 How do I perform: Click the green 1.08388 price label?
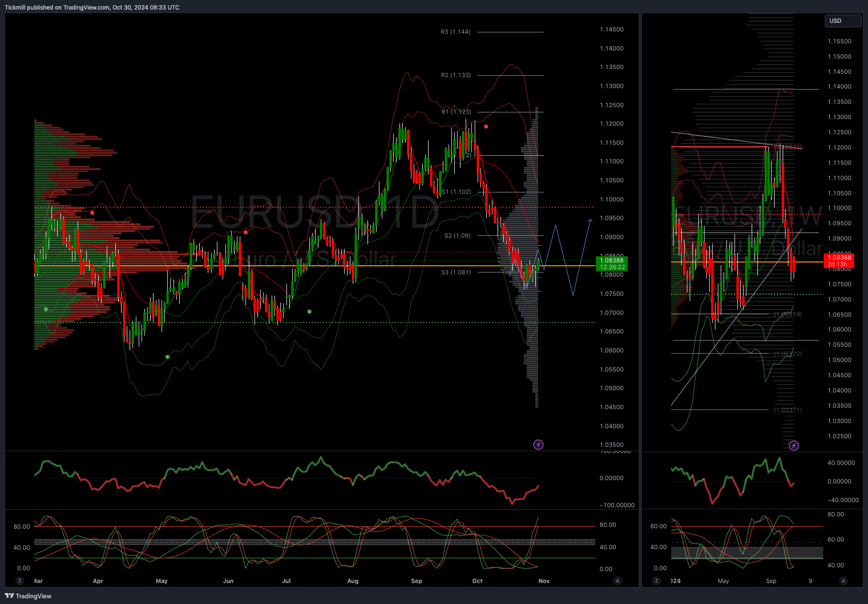click(612, 263)
